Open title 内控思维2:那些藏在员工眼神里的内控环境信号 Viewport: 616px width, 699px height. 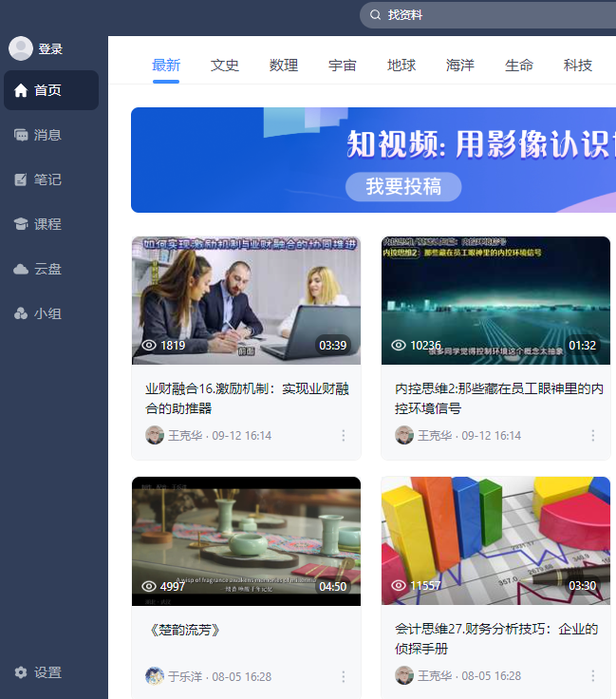point(499,399)
